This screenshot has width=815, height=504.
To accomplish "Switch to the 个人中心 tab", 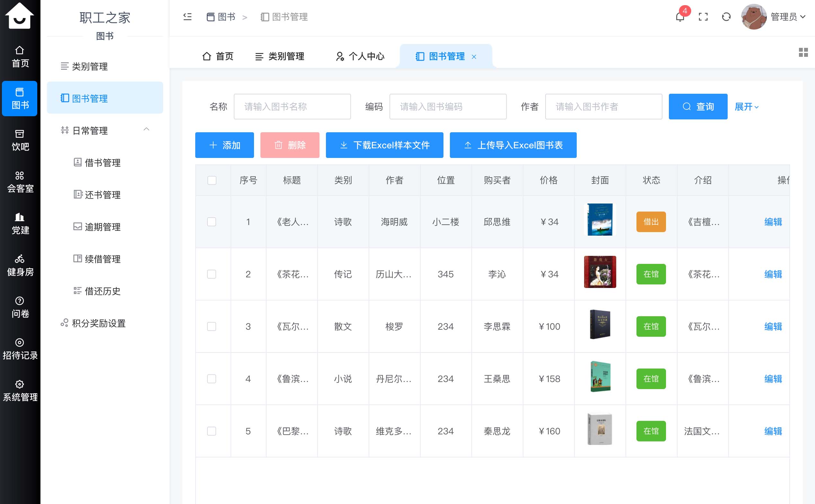I will point(360,56).
